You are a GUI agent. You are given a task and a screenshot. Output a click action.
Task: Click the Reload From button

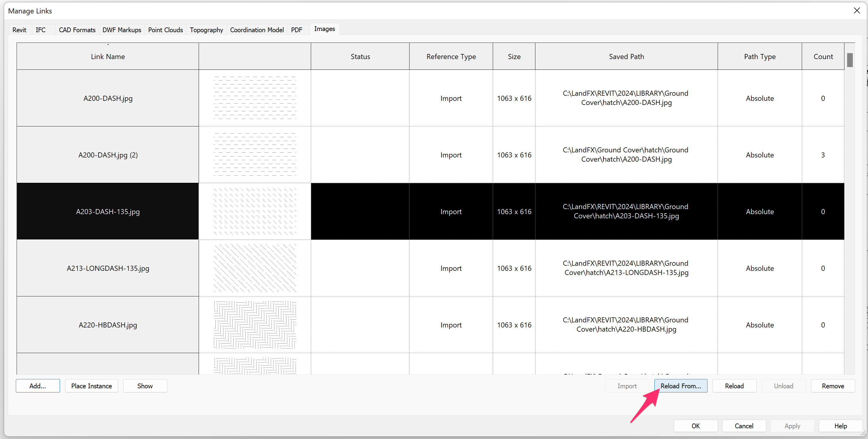click(680, 386)
